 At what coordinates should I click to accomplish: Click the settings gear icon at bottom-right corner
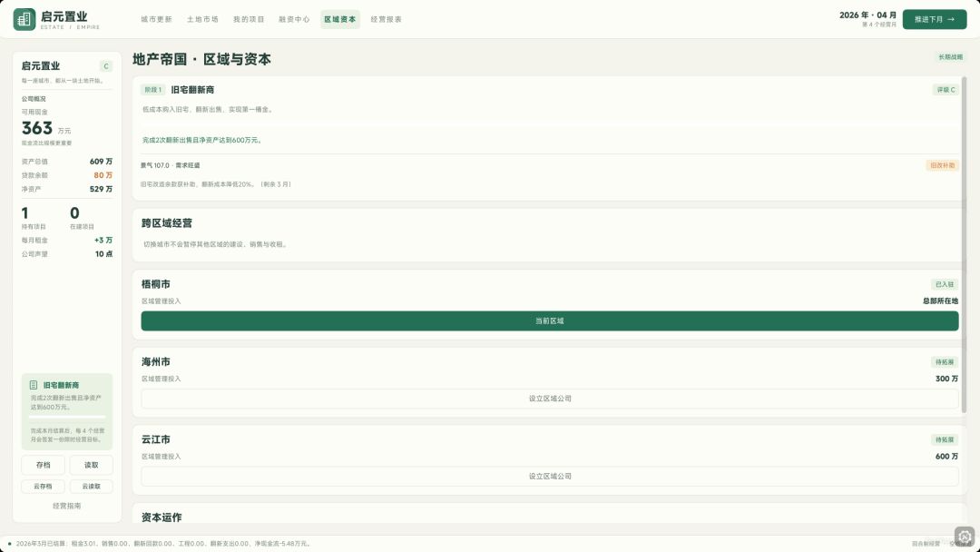(965, 537)
